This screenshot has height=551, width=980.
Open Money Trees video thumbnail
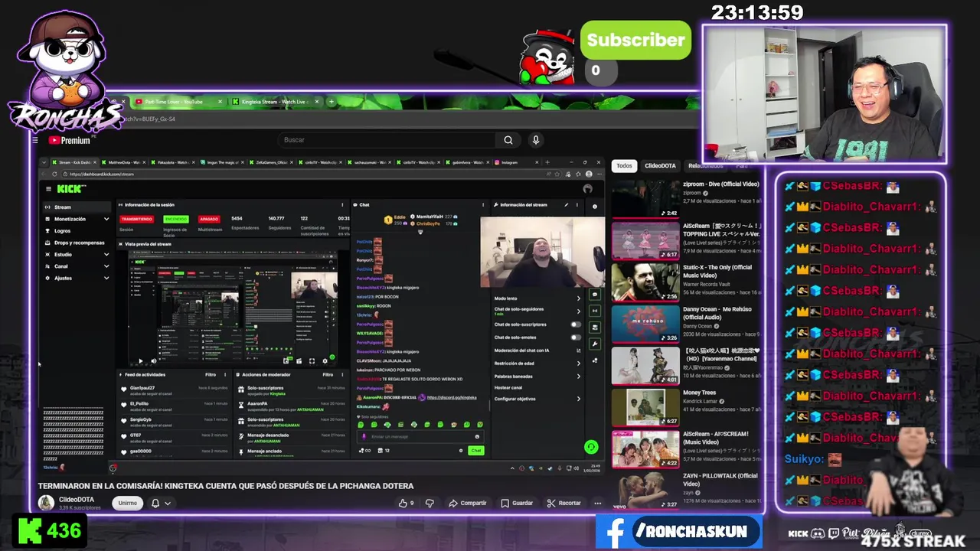coord(645,407)
